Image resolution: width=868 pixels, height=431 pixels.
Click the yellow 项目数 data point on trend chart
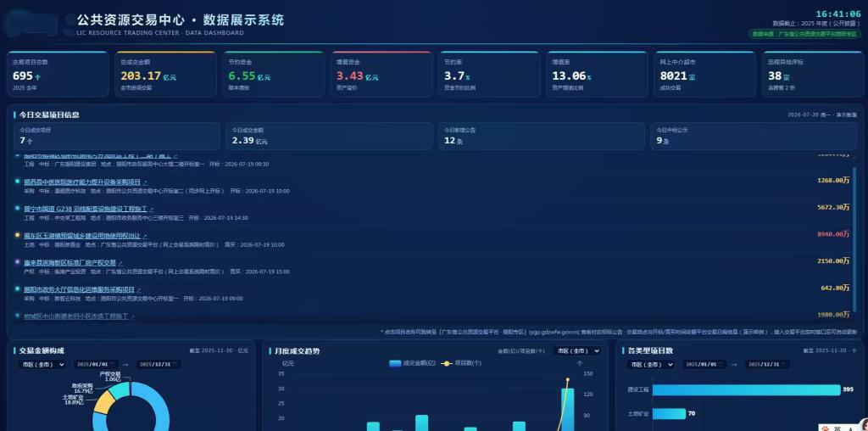567,380
